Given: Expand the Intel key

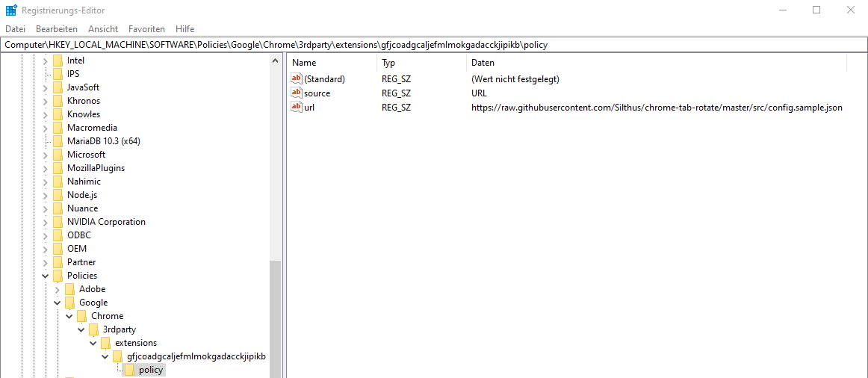Looking at the screenshot, I should (46, 61).
